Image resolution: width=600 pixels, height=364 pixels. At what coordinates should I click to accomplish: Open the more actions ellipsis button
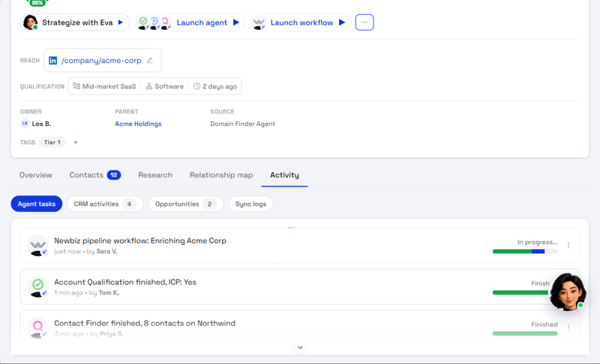pyautogui.click(x=364, y=22)
